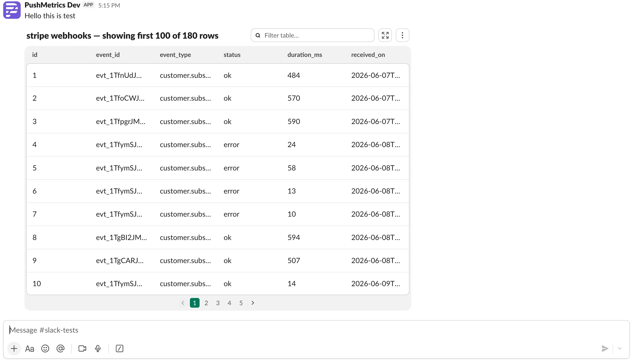The width and height of the screenshot is (636, 364).
Task: Click the APP badge next to sender
Action: click(88, 5)
